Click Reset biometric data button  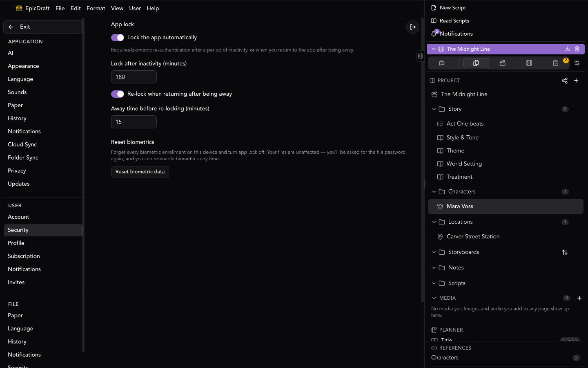pyautogui.click(x=140, y=172)
